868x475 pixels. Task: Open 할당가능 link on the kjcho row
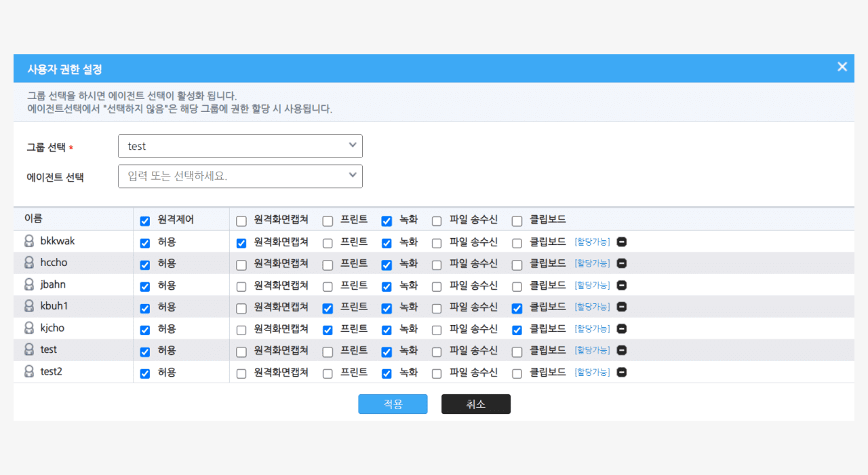tap(591, 328)
